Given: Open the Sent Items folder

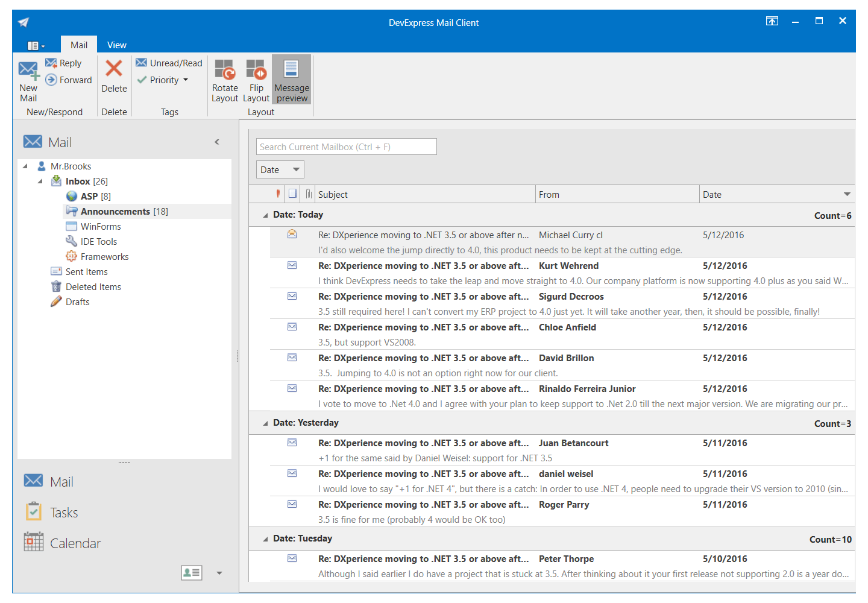Looking at the screenshot, I should (x=86, y=271).
